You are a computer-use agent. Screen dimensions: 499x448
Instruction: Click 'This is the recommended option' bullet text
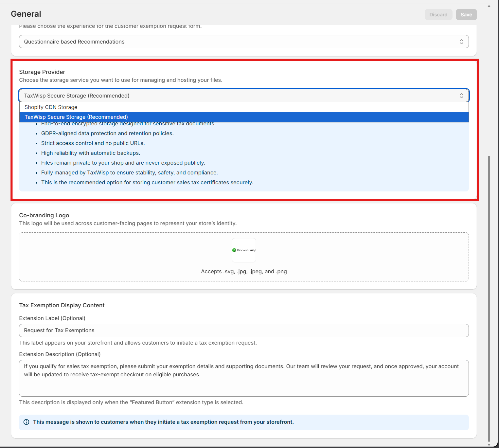(x=147, y=182)
